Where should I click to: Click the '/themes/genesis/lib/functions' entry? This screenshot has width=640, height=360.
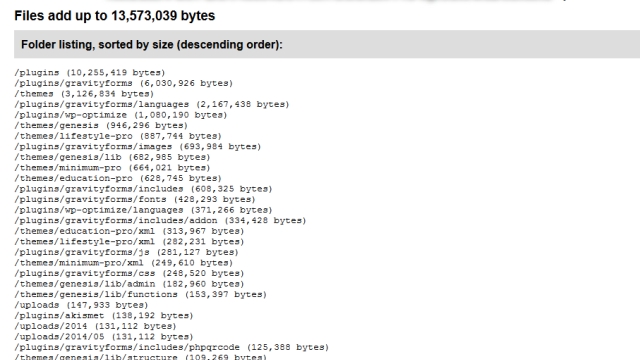point(140,295)
